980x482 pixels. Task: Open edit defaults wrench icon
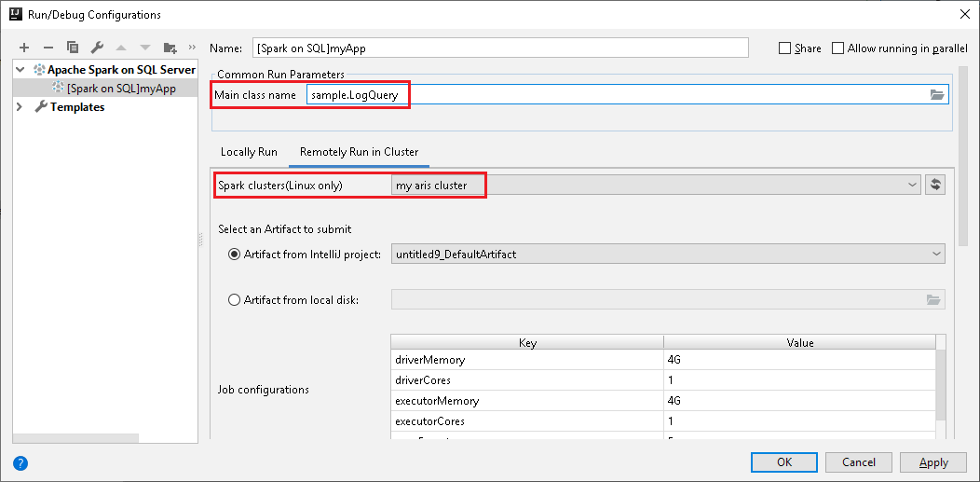click(97, 48)
